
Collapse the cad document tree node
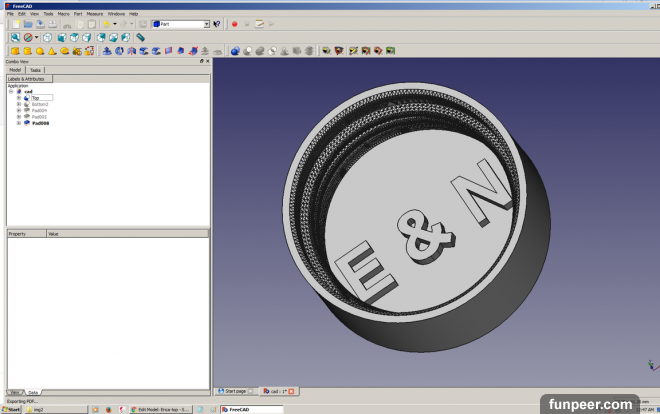pyautogui.click(x=11, y=92)
